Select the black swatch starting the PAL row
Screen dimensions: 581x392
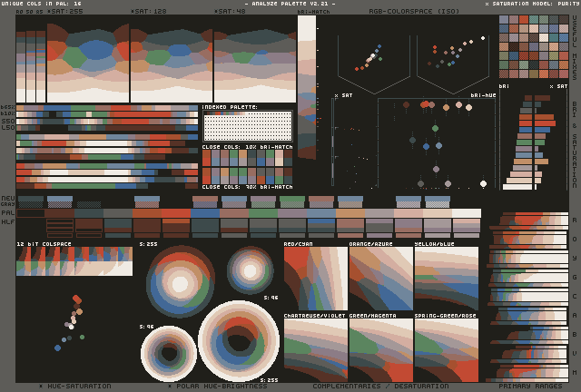(x=31, y=213)
